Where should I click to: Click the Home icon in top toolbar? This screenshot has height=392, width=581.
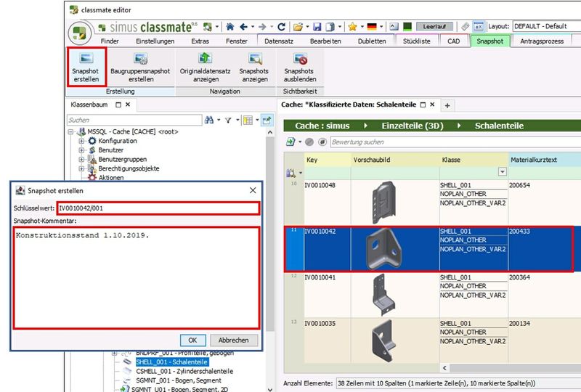[x=230, y=27]
